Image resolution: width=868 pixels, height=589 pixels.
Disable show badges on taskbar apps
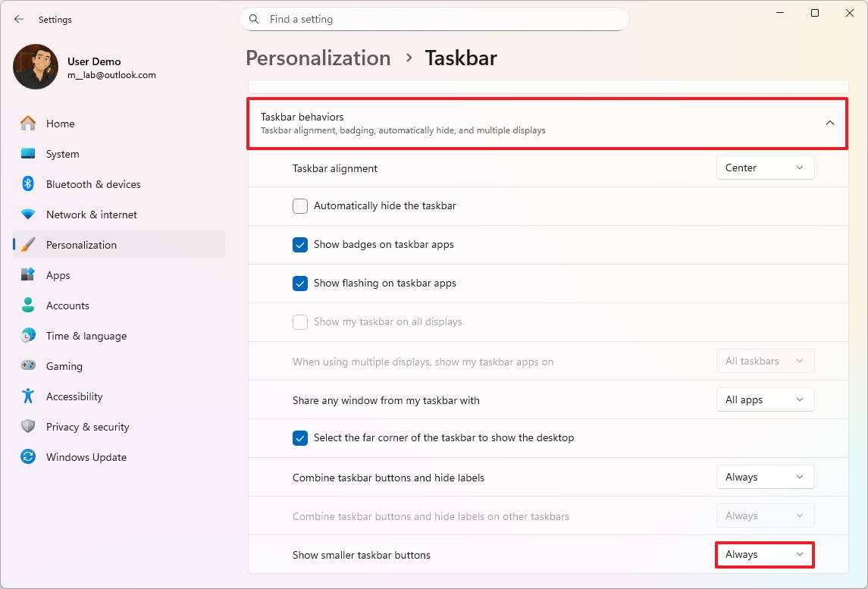[x=300, y=245]
